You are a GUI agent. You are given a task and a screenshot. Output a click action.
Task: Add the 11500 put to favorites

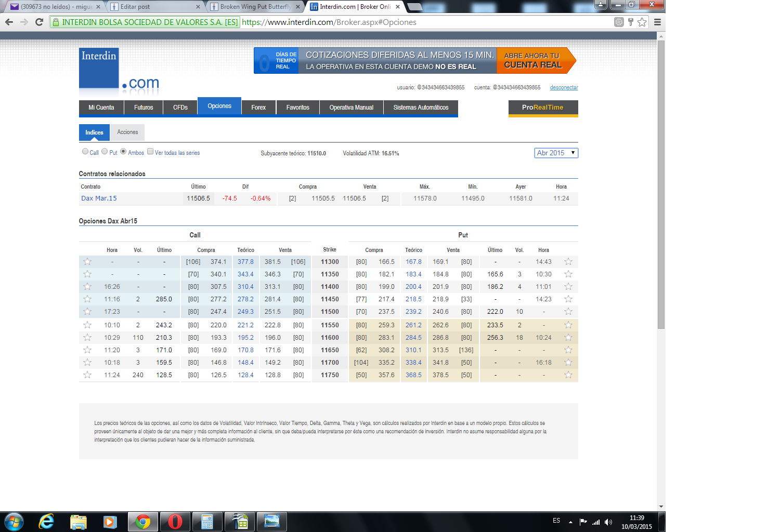tap(568, 312)
